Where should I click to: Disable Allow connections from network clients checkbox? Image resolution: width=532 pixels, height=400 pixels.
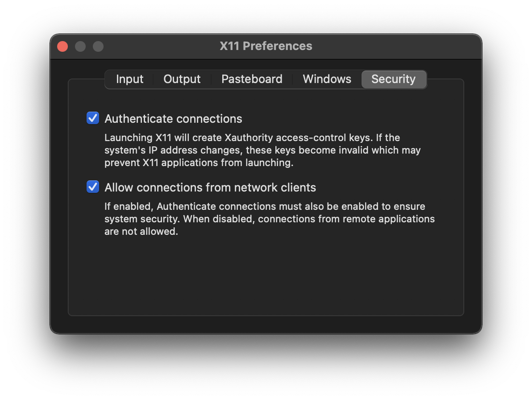coord(93,187)
